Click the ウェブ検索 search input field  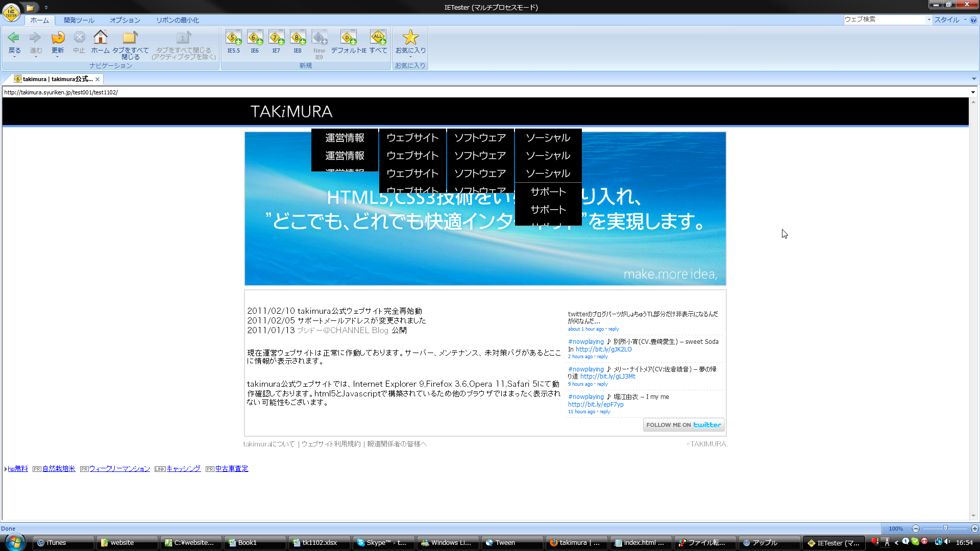[x=885, y=19]
